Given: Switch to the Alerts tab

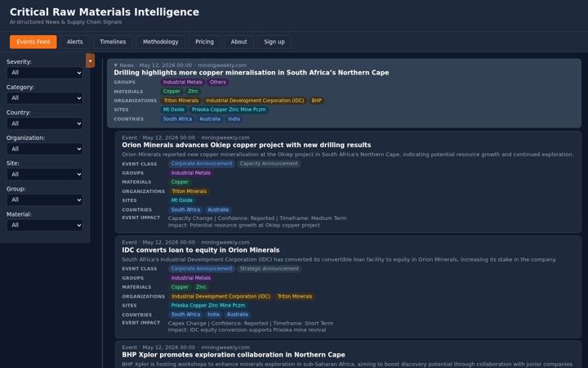Looking at the screenshot, I should click(x=74, y=42).
